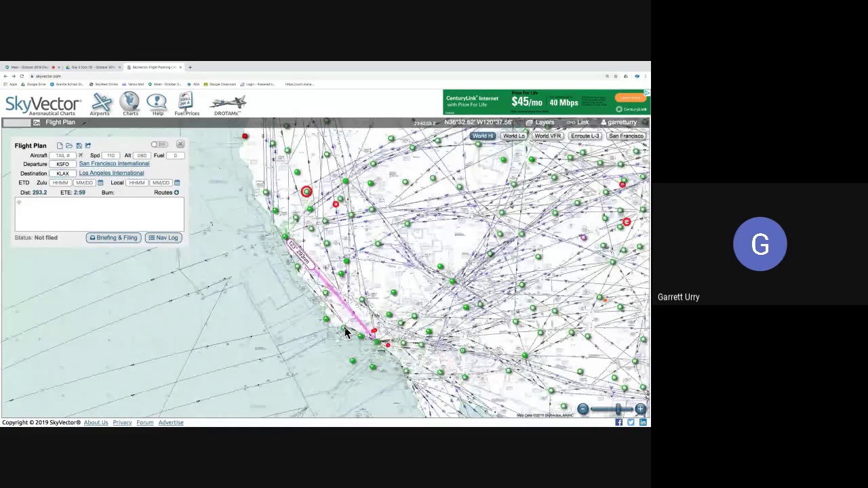Open a saved flight plan folder icon
This screenshot has height=488, width=868.
coord(69,145)
